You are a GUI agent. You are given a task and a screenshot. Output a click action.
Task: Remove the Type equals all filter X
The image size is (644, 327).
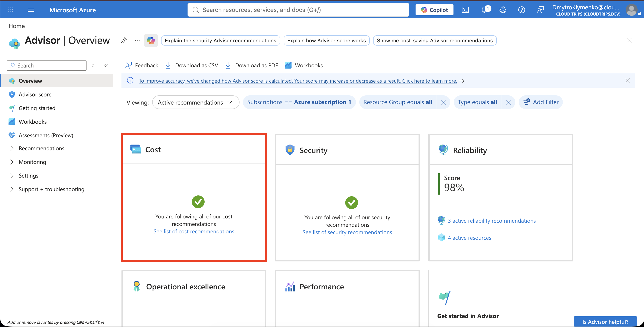508,102
